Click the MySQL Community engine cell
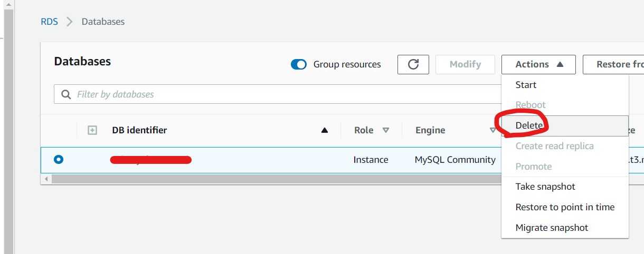Image resolution: width=644 pixels, height=254 pixels. [455, 160]
